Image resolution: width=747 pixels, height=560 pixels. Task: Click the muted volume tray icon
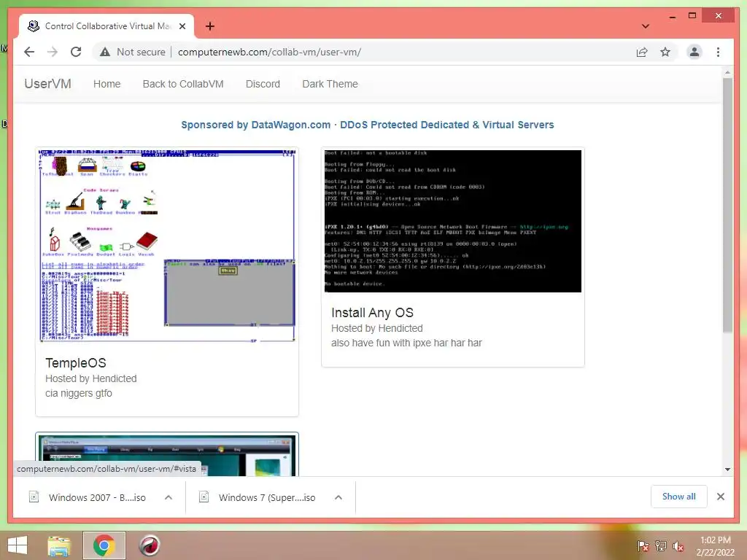[678, 546]
